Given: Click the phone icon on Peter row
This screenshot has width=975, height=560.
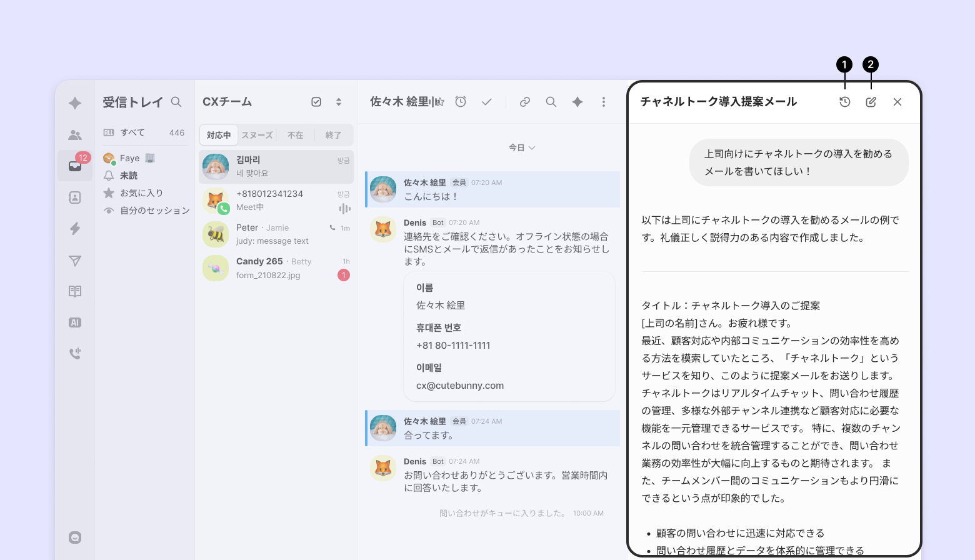Looking at the screenshot, I should (x=332, y=227).
